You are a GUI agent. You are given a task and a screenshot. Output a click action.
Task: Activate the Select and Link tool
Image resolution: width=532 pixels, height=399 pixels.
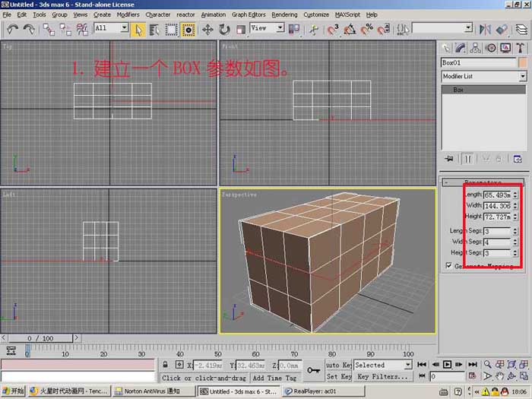[x=49, y=29]
